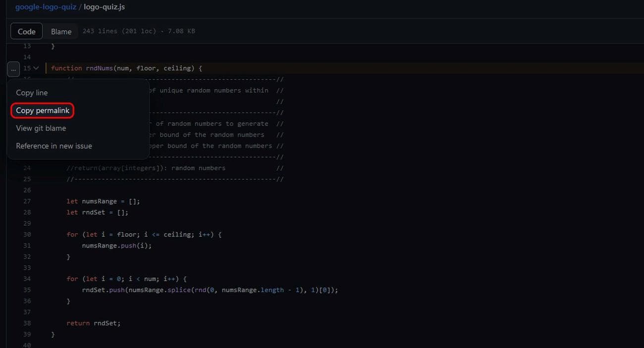
Task: Select the Code view tab
Action: [26, 31]
